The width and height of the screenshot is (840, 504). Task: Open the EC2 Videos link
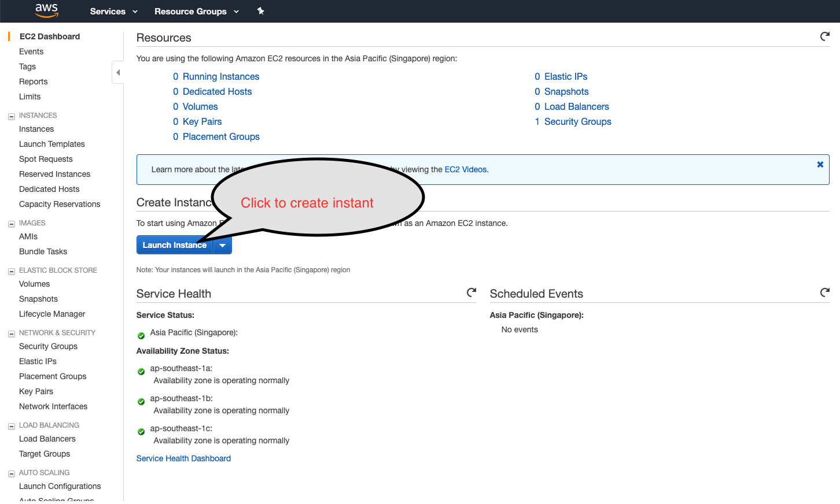tap(466, 169)
